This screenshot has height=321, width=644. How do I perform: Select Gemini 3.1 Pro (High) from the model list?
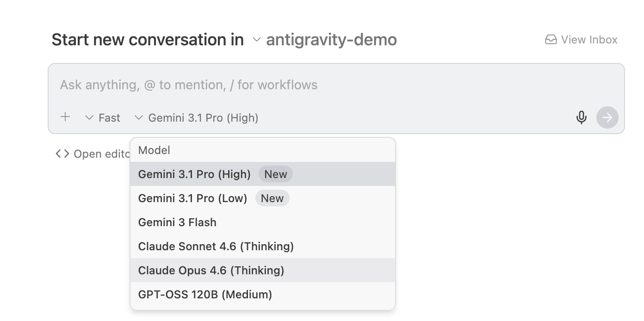(x=194, y=174)
